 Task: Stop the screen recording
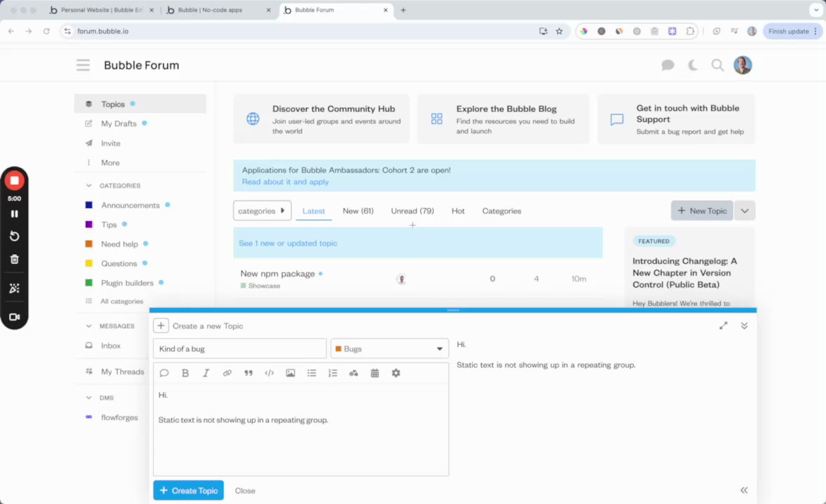click(14, 181)
